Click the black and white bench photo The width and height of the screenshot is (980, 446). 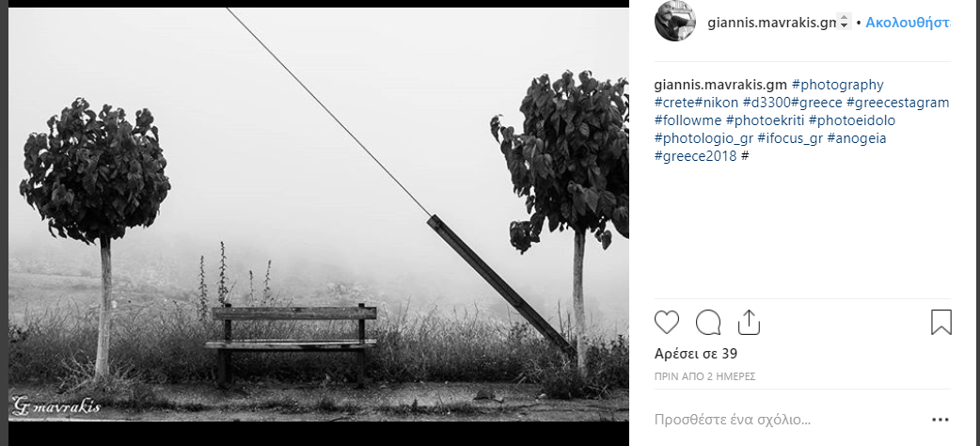click(318, 214)
